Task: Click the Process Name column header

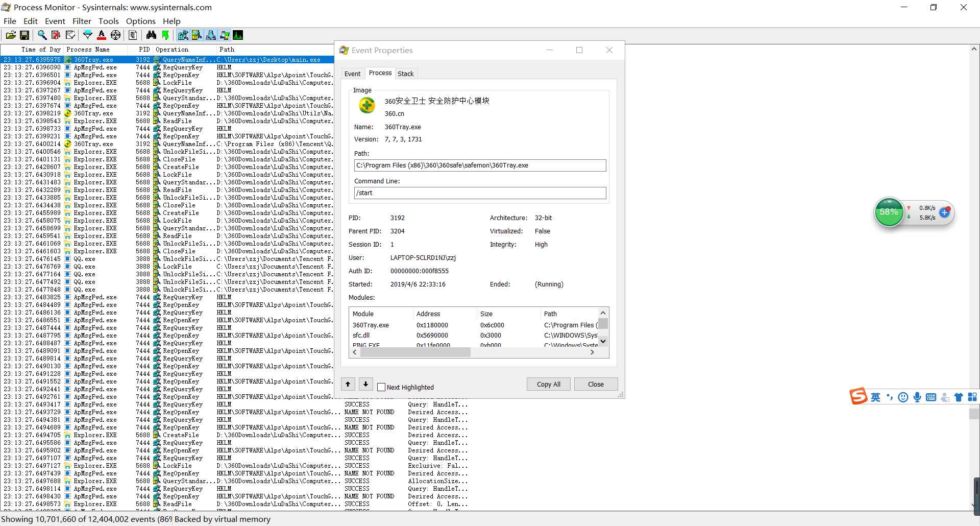Action: 94,50
